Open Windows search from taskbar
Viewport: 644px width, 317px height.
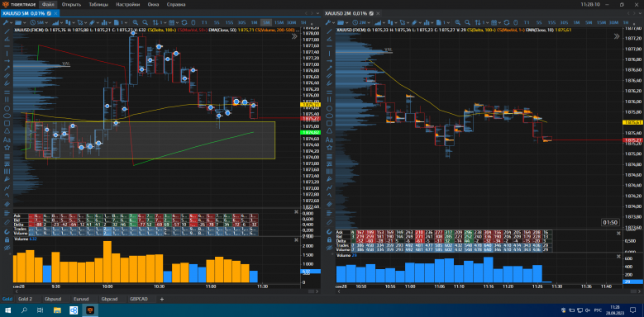[x=24, y=310]
